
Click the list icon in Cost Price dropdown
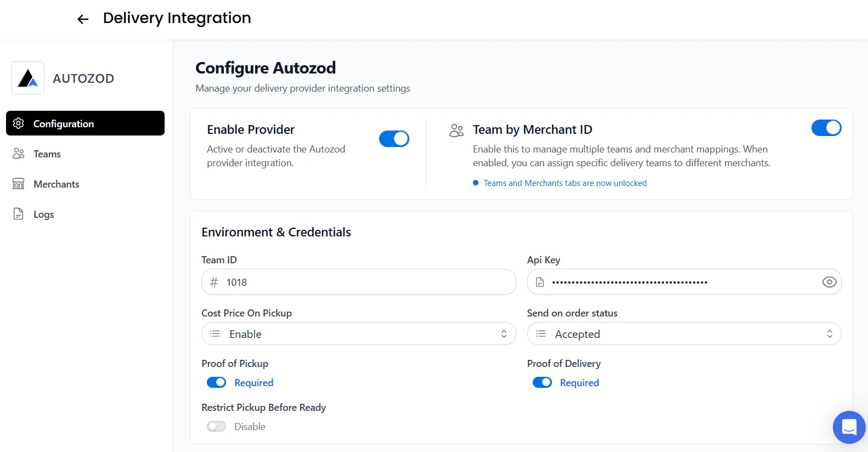[215, 334]
